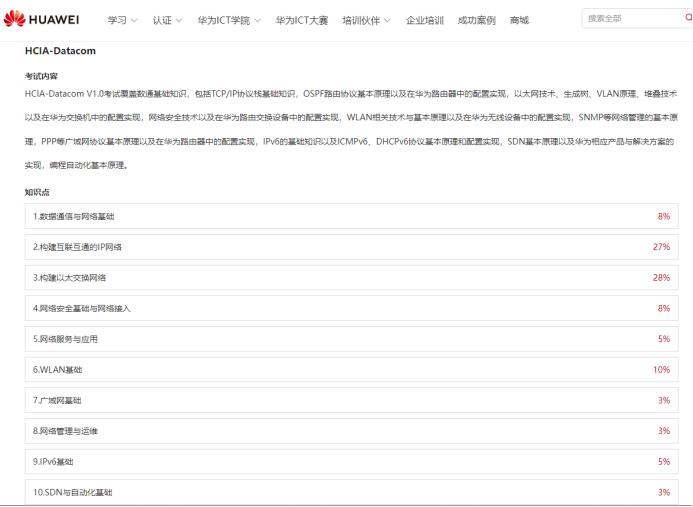693x507 pixels.
Task: Click the 27% value
Action: pyautogui.click(x=662, y=247)
